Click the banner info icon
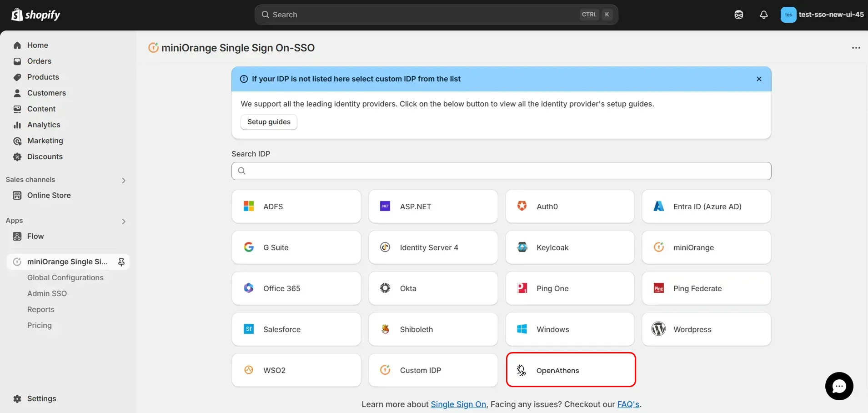The width and height of the screenshot is (868, 413). point(244,79)
